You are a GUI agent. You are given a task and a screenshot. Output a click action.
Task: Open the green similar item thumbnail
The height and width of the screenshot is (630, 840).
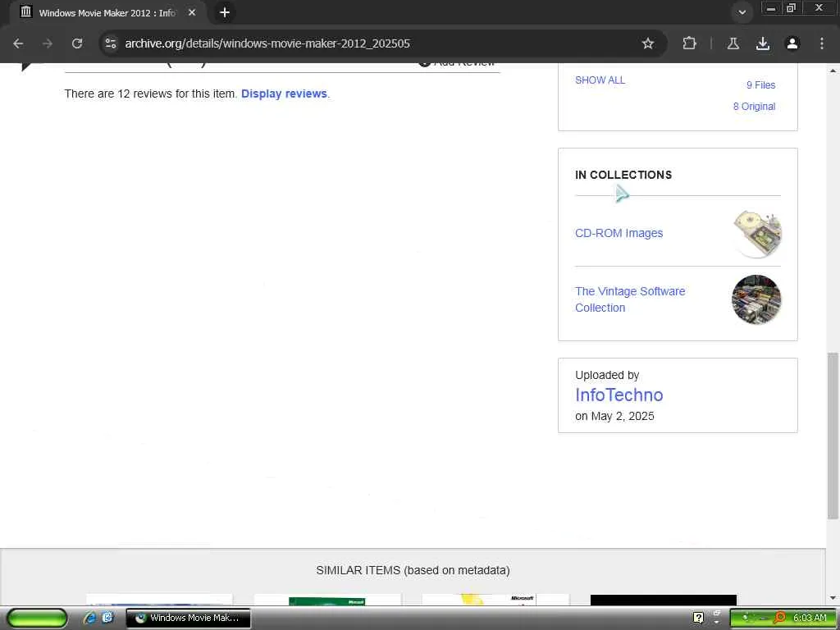[326, 600]
